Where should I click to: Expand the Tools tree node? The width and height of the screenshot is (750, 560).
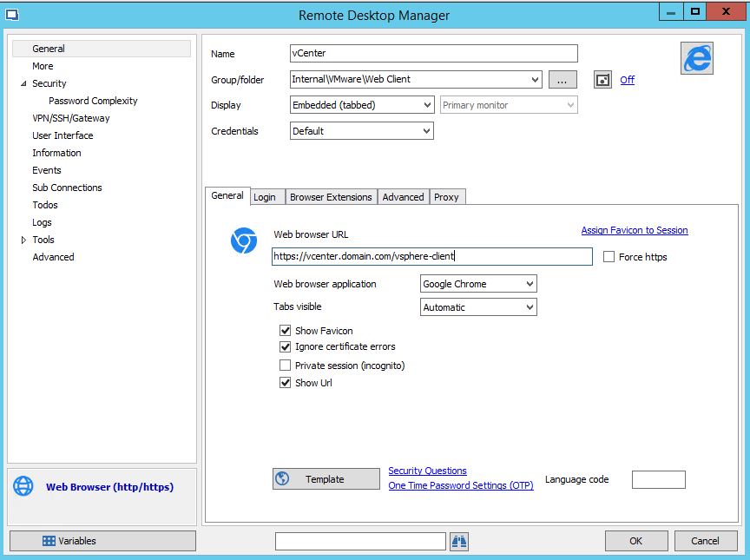[x=23, y=240]
